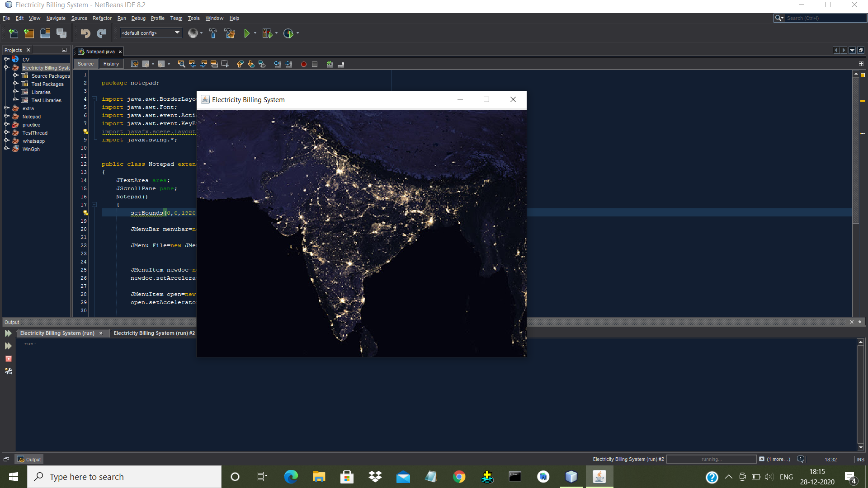Toggle rectangular selection in the editor toolbar
868x488 pixels.
[225, 64]
